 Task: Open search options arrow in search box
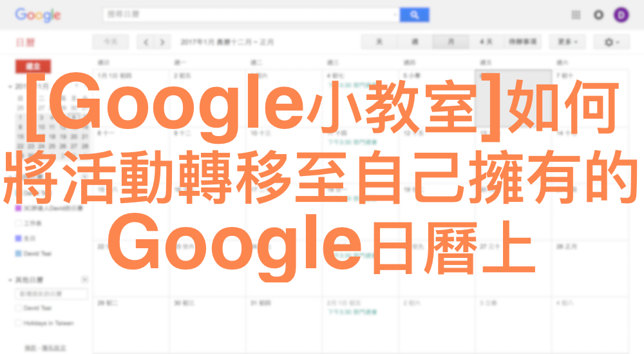[395, 15]
